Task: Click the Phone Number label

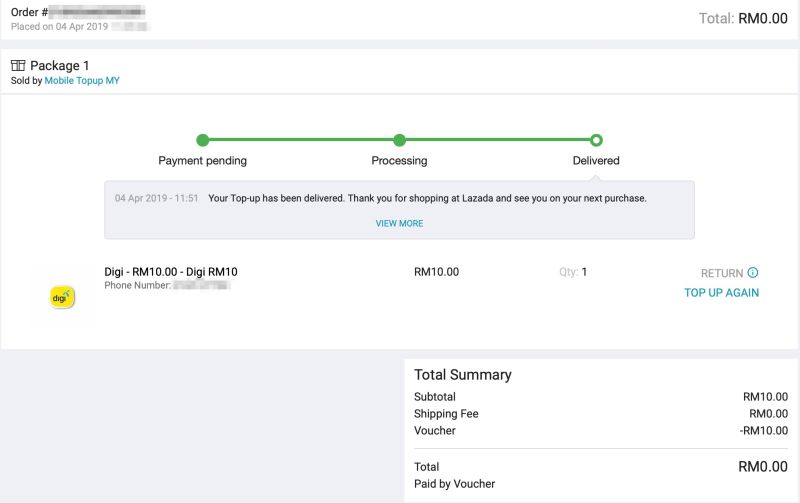Action: [137, 285]
